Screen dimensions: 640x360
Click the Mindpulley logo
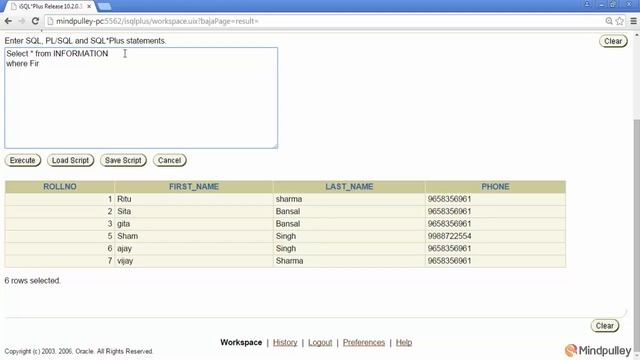click(598, 350)
